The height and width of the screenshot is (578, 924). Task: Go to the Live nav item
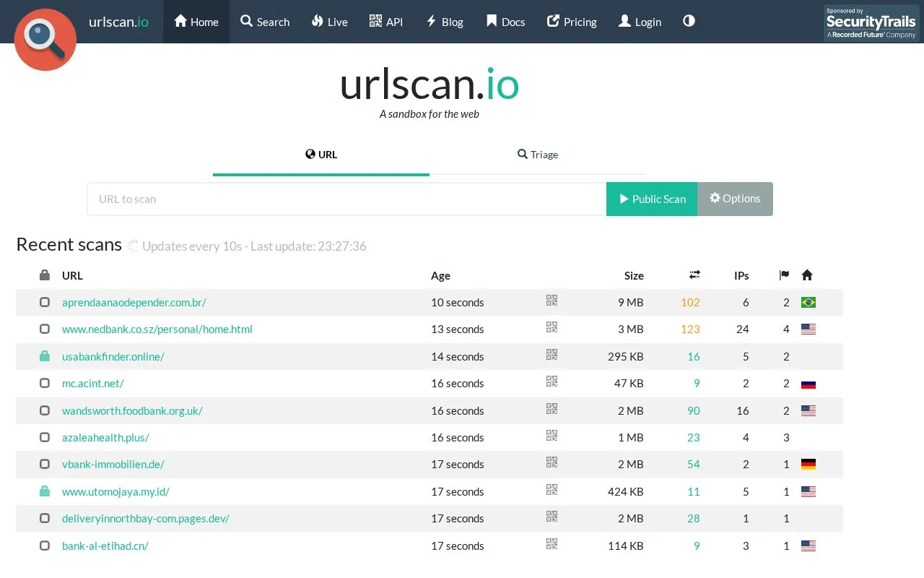tap(330, 22)
